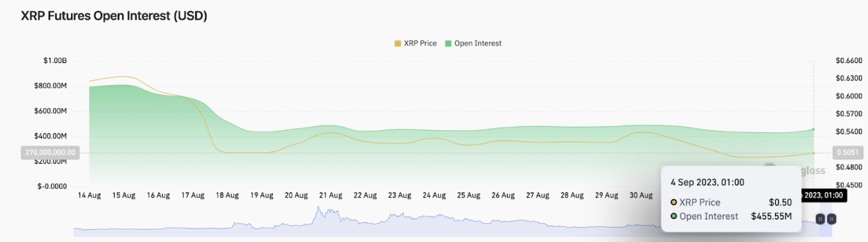Click the '$0.50' tooltip price value
The image size is (868, 242).
pyautogui.click(x=781, y=202)
